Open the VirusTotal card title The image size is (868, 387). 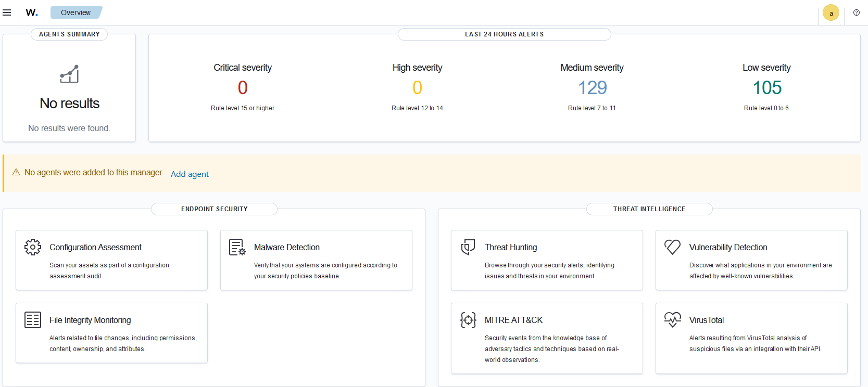(707, 320)
